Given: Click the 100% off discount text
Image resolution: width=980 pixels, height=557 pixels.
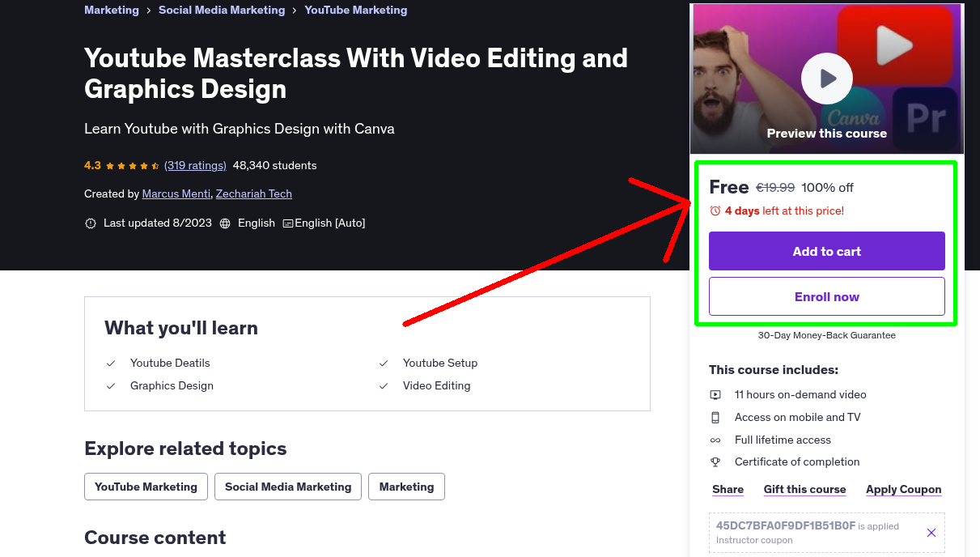Looking at the screenshot, I should click(x=827, y=188).
